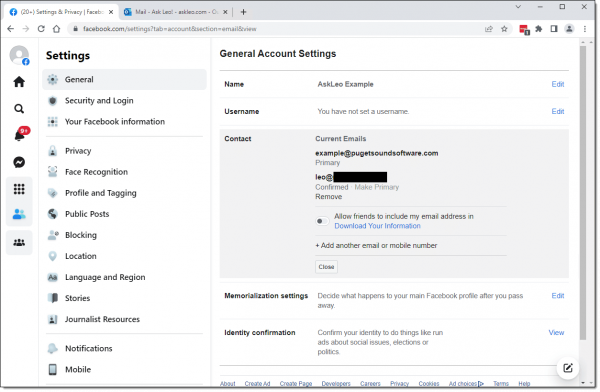Screen dimensions: 600x392
Task: Bookmark this page with star icon
Action: point(504,29)
